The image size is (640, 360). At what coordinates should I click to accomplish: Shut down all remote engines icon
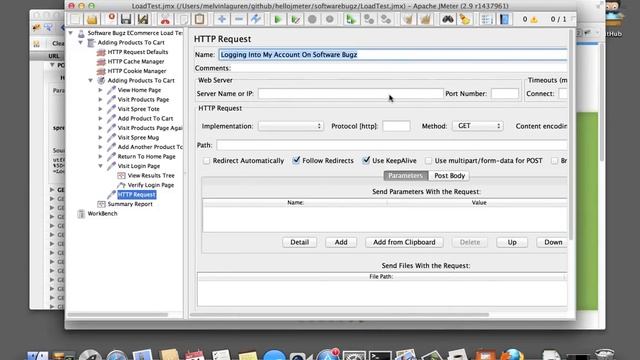click(x=386, y=19)
